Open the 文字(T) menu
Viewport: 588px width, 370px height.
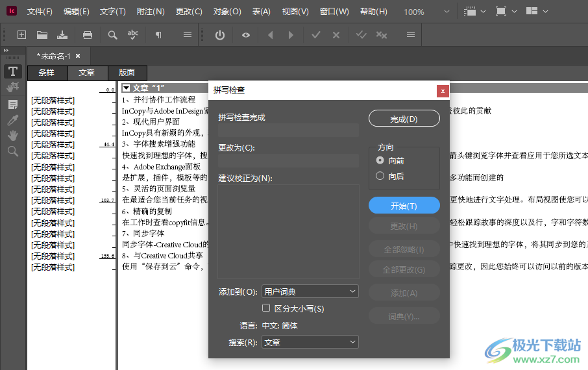coord(113,12)
